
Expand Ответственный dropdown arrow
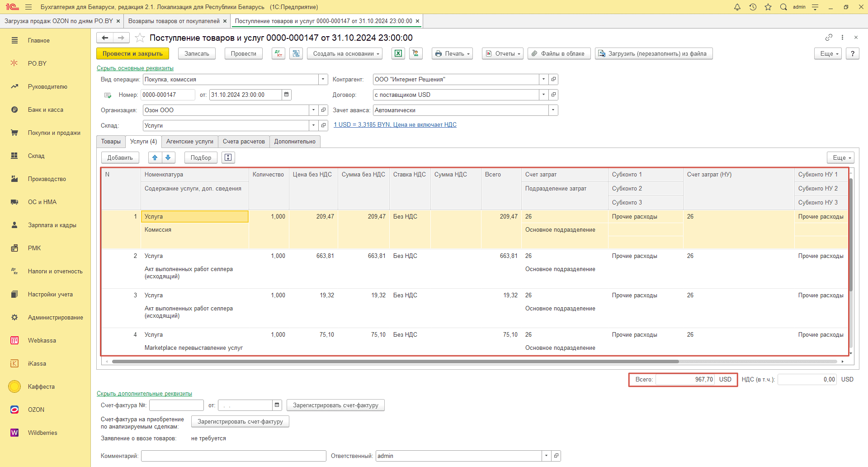coord(547,456)
